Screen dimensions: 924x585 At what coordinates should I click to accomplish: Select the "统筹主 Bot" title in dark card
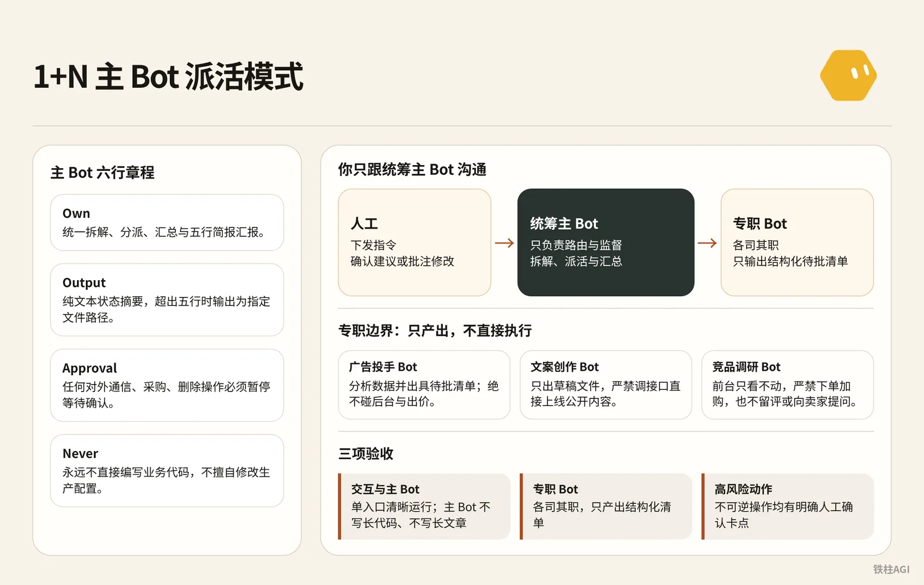click(x=564, y=223)
